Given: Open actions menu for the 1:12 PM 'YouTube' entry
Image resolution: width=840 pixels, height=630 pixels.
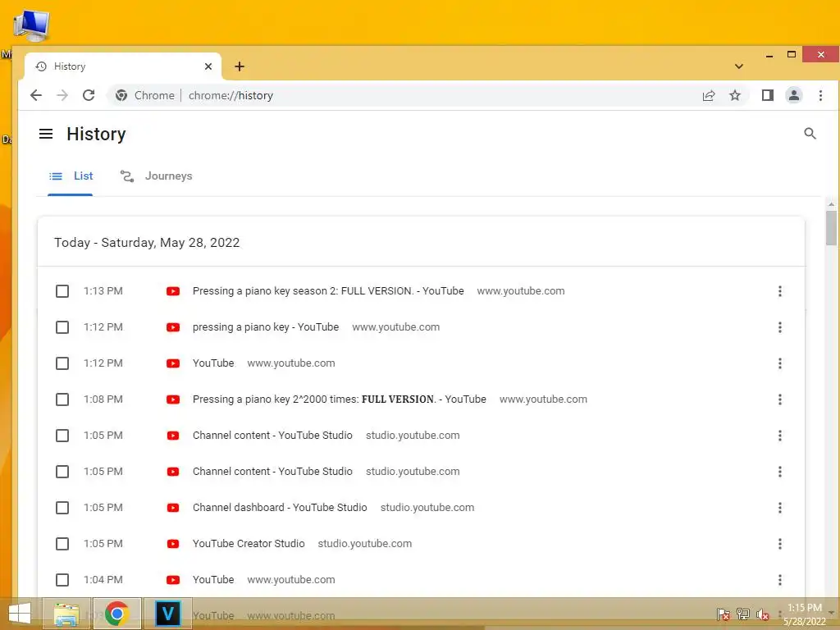Looking at the screenshot, I should point(779,363).
